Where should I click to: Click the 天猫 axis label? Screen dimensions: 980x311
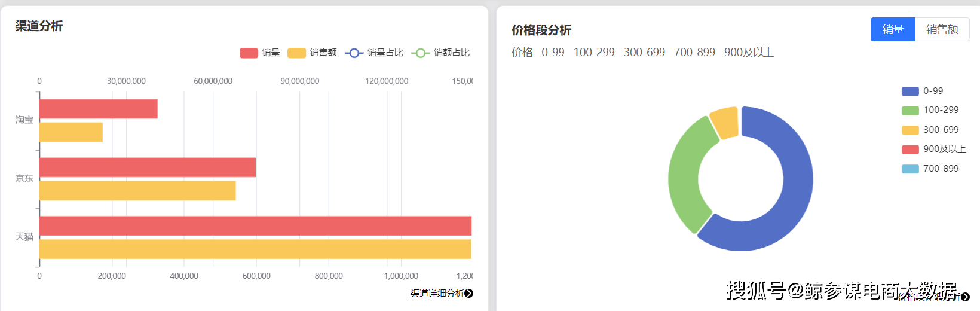click(x=24, y=237)
